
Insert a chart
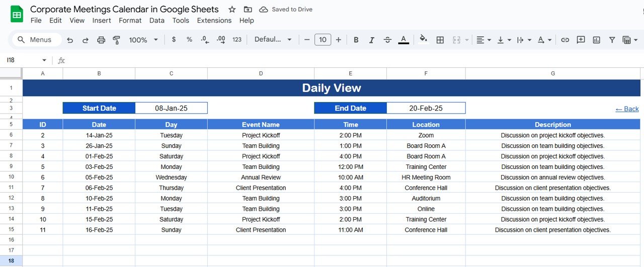click(596, 40)
